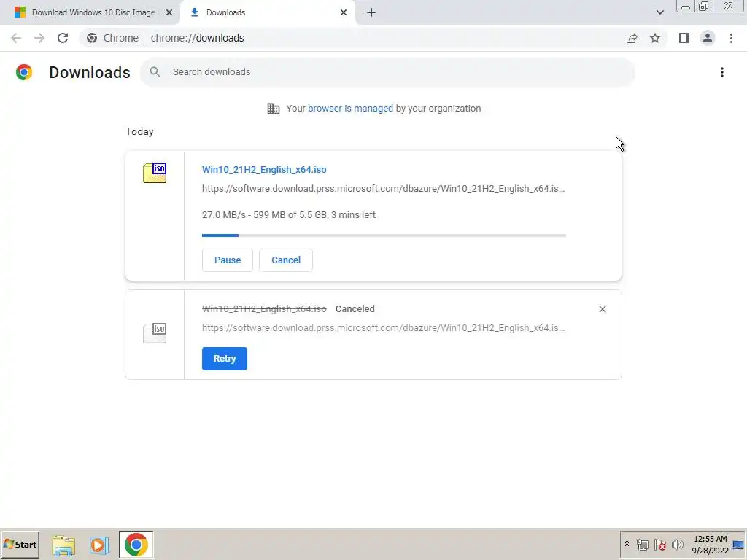The width and height of the screenshot is (747, 560).
Task: Click the browser forward arrow
Action: [x=39, y=38]
